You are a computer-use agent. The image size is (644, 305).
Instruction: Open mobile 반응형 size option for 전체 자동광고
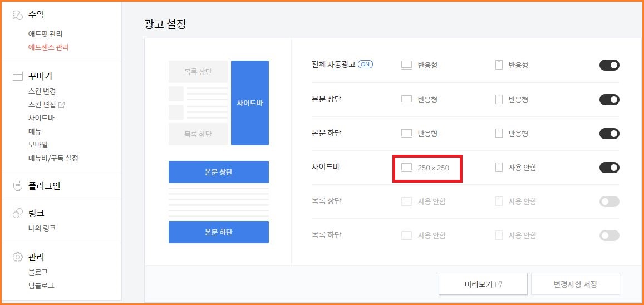tap(518, 65)
